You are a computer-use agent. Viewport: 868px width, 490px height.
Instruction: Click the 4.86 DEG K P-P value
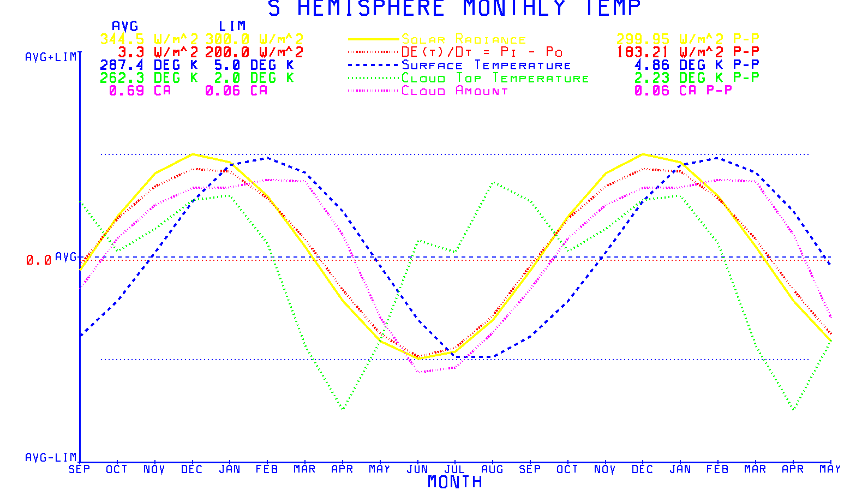(x=696, y=65)
